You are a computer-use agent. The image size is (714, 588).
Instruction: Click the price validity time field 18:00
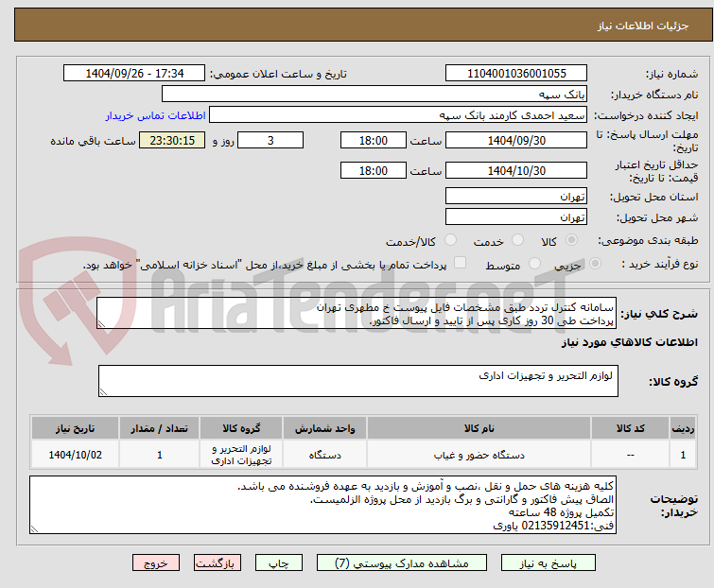pos(373,171)
